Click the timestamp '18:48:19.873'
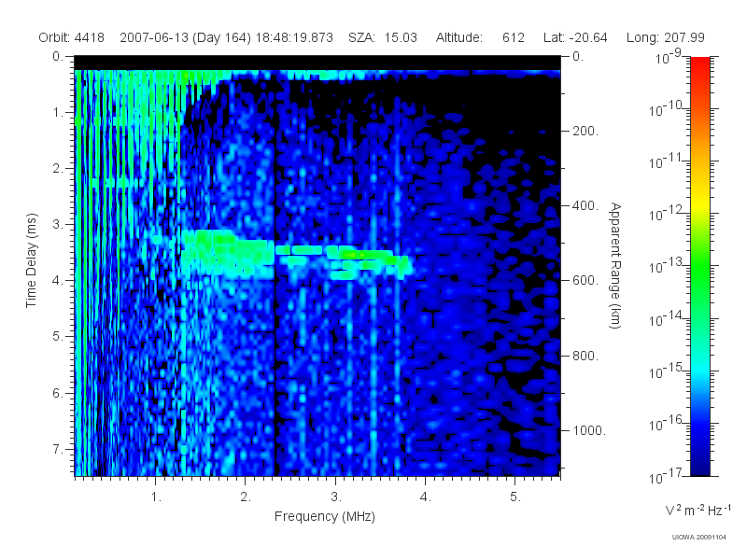Image resolution: width=747 pixels, height=560 pixels. point(294,37)
